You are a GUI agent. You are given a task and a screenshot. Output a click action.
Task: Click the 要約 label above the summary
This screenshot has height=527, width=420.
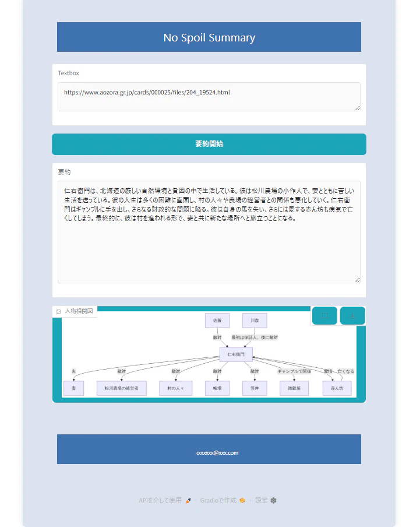point(64,172)
